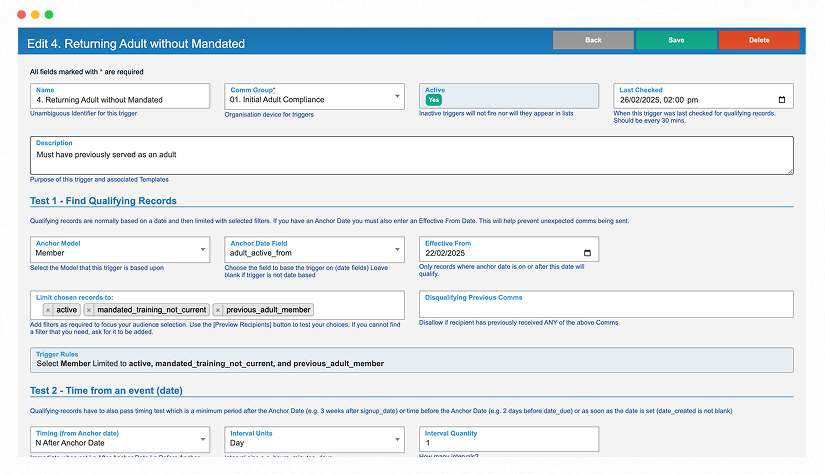Open calendar picker in Effective From field

pos(587,253)
